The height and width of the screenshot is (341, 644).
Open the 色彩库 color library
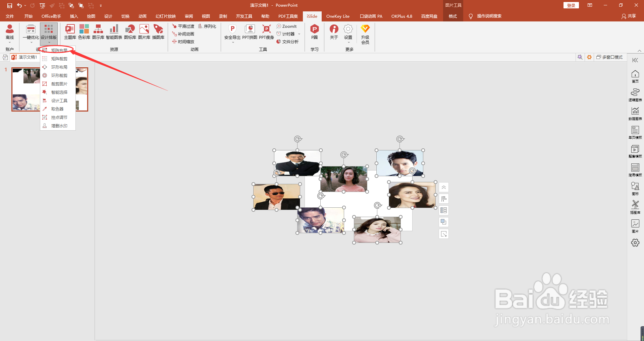(84, 32)
